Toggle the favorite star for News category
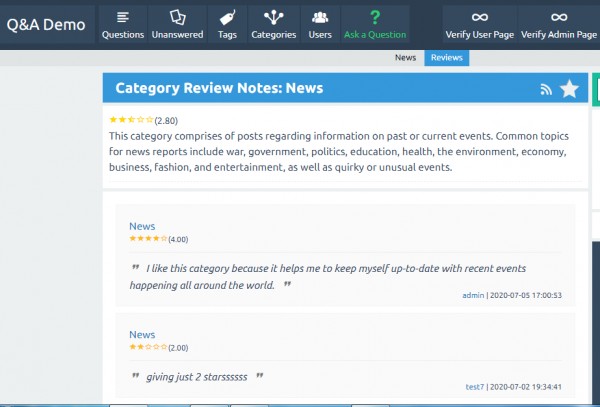This screenshot has width=600, height=407. [569, 89]
